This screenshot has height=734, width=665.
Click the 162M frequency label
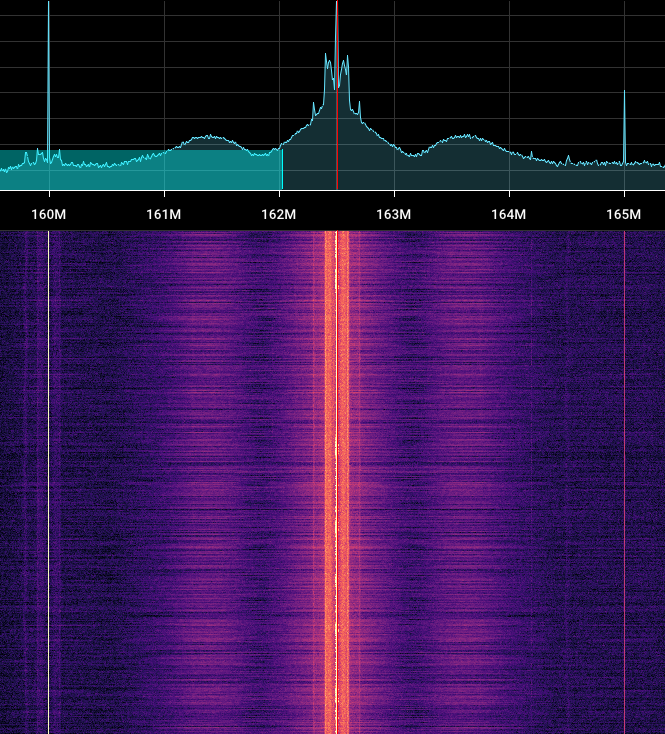coord(279,214)
